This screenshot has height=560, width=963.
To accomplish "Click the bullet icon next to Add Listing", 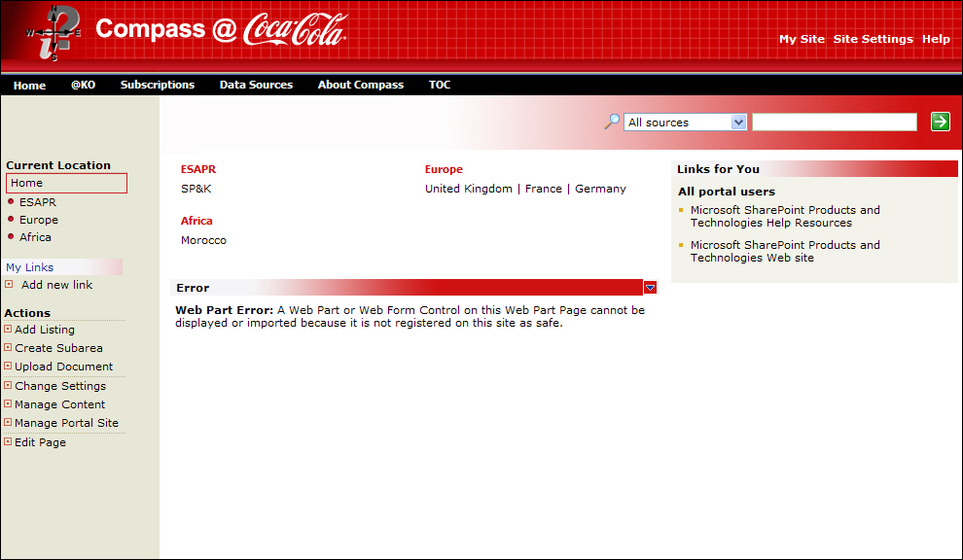I will pyautogui.click(x=8, y=330).
